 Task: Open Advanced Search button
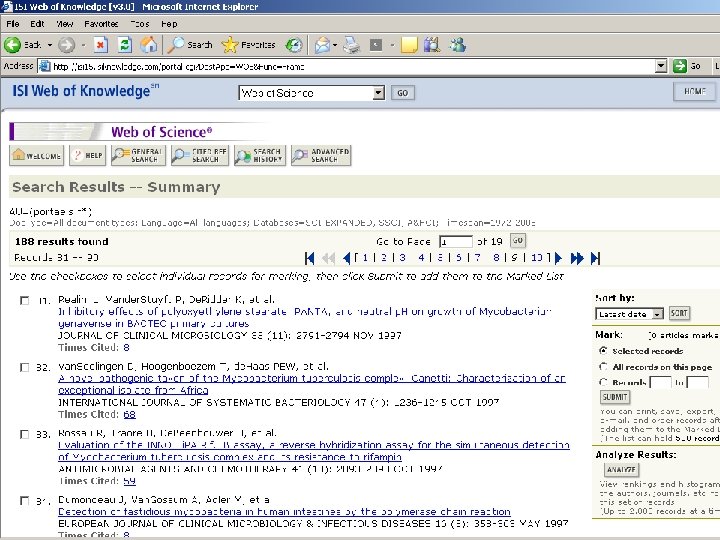click(321, 155)
